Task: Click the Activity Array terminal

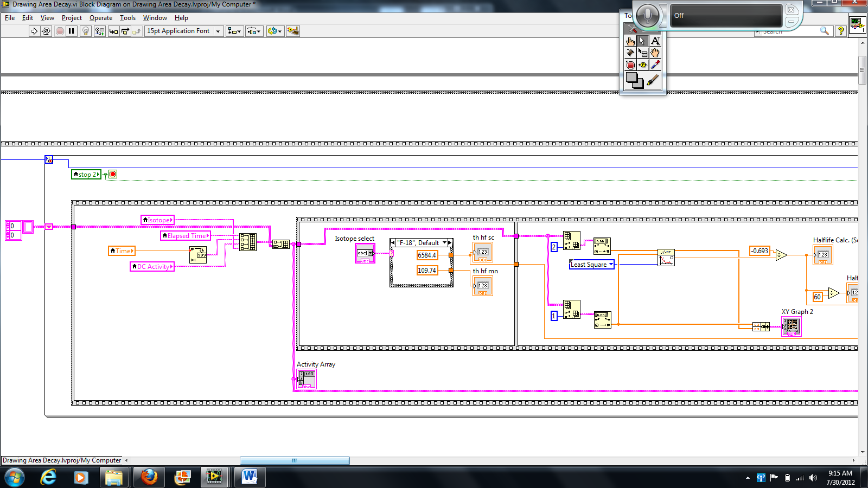Action: pyautogui.click(x=307, y=379)
